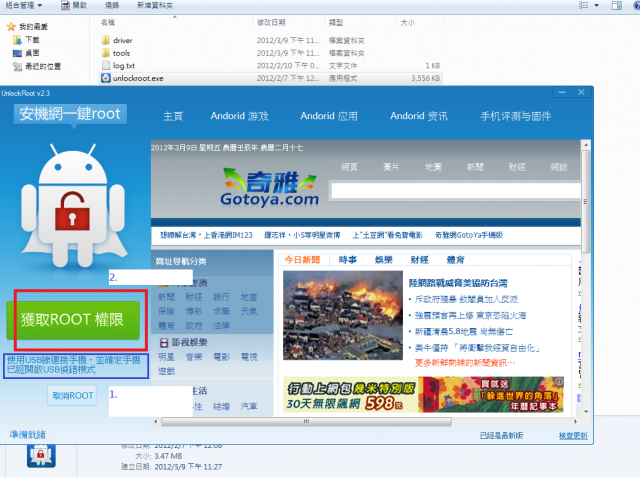
Task: Click the 安機網一鍵root logo tab
Action: click(x=70, y=114)
